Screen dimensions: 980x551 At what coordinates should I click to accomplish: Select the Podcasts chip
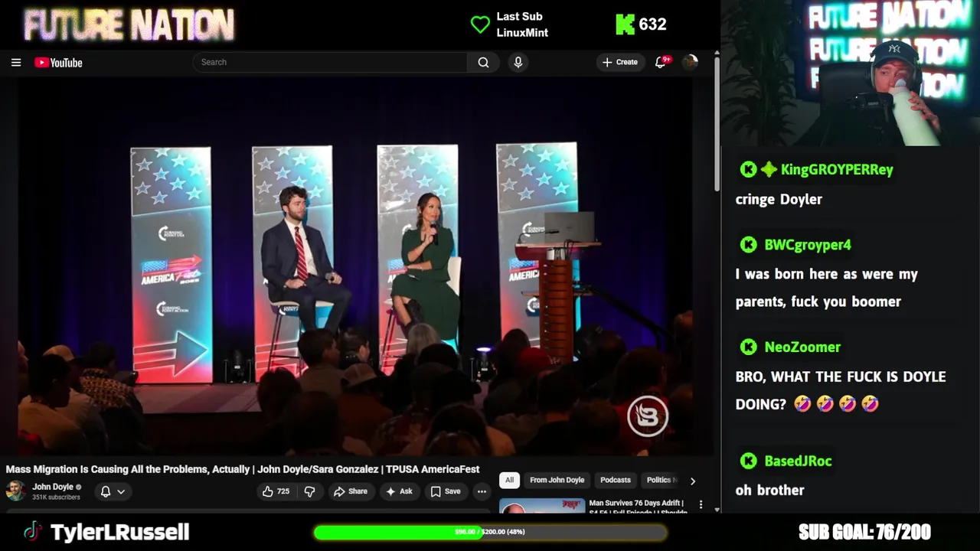616,480
